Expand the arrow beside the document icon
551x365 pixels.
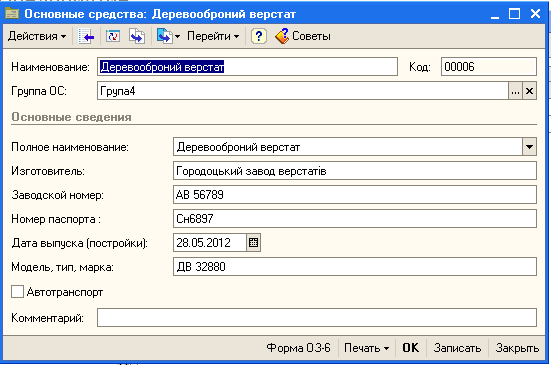coord(177,37)
